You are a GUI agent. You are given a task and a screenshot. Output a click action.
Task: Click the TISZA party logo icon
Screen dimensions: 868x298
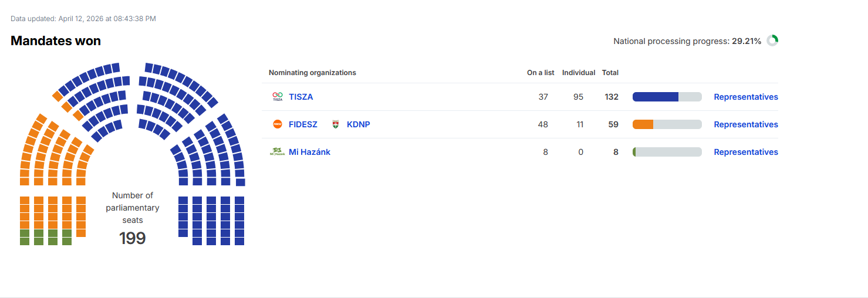278,97
